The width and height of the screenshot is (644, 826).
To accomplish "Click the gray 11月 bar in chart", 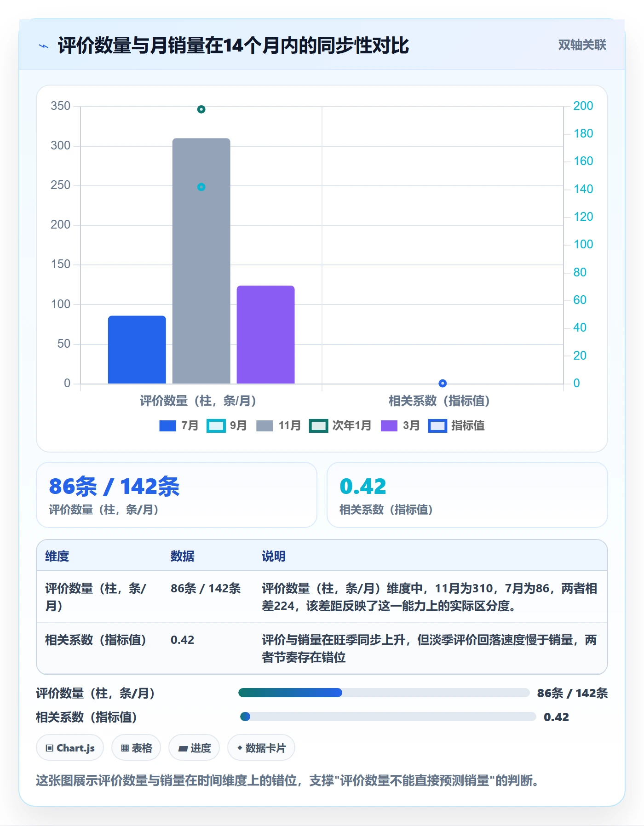I will click(201, 261).
